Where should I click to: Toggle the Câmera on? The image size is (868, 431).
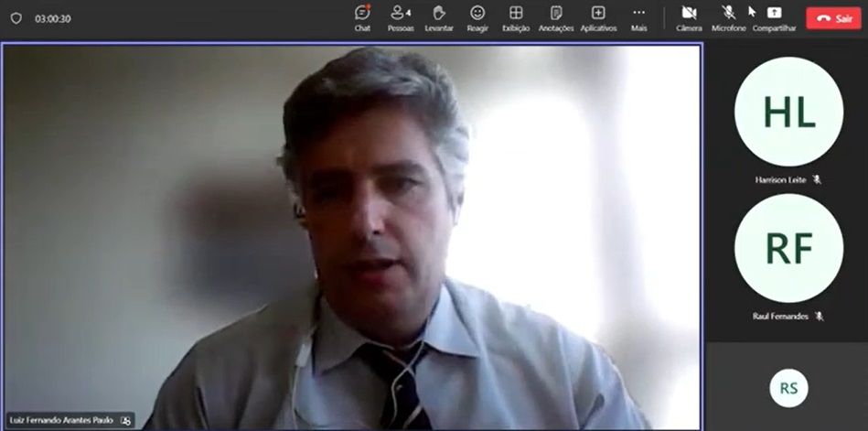coord(689,16)
